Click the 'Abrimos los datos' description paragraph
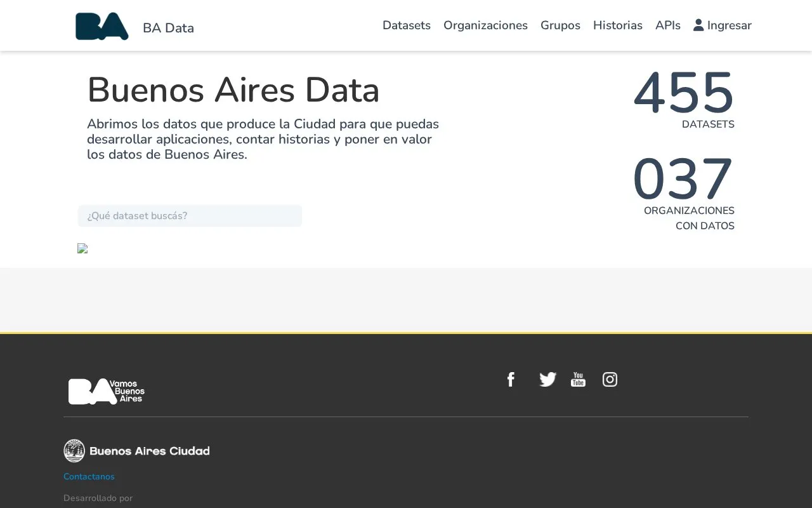The width and height of the screenshot is (812, 508). click(263, 139)
